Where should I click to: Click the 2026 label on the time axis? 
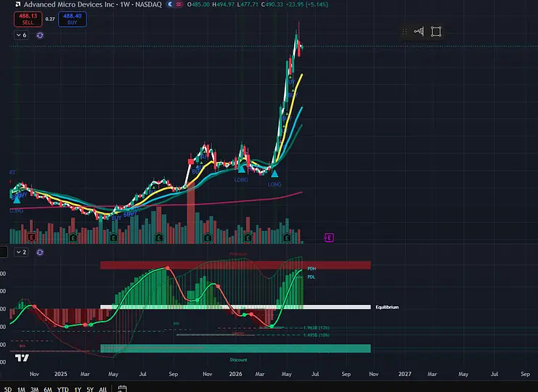[236, 374]
